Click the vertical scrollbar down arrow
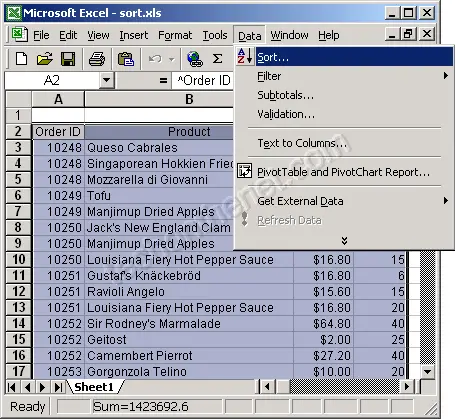Viewport: 455px width, 419px height. click(x=427, y=371)
